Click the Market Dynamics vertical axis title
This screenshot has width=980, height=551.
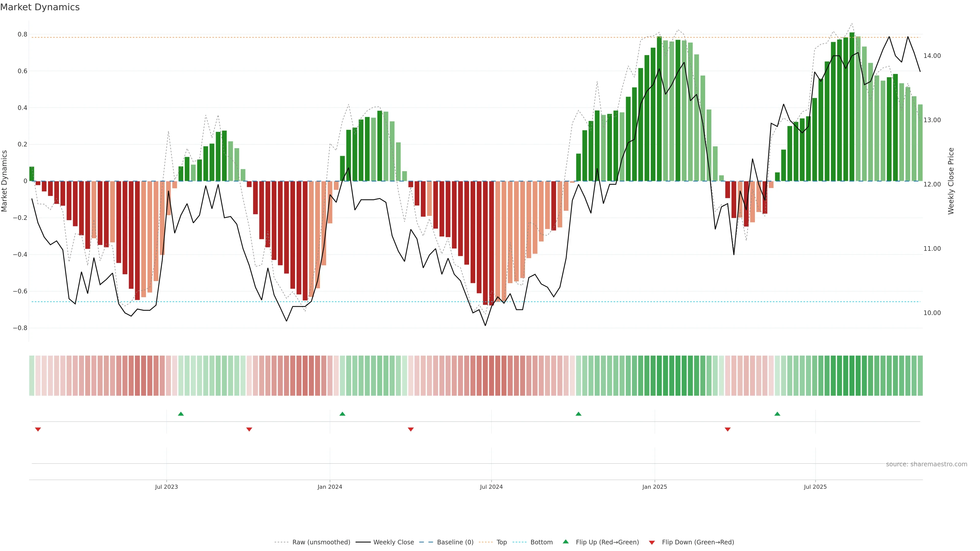5,181
